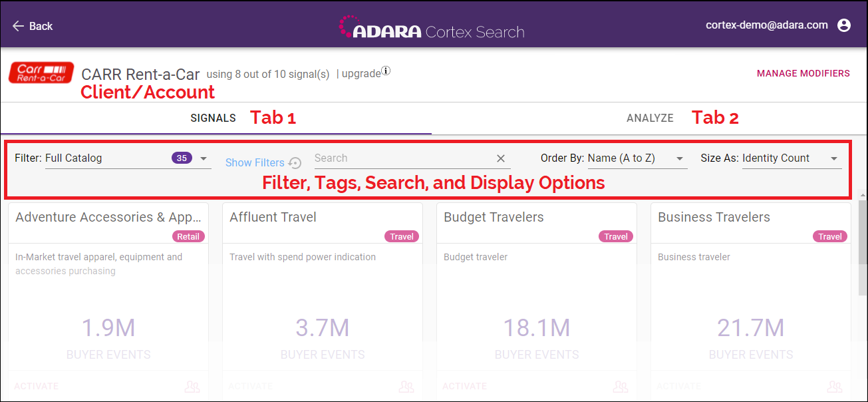Screen dimensions: 868x402
Task: Go back using the Back arrow
Action: click(32, 26)
